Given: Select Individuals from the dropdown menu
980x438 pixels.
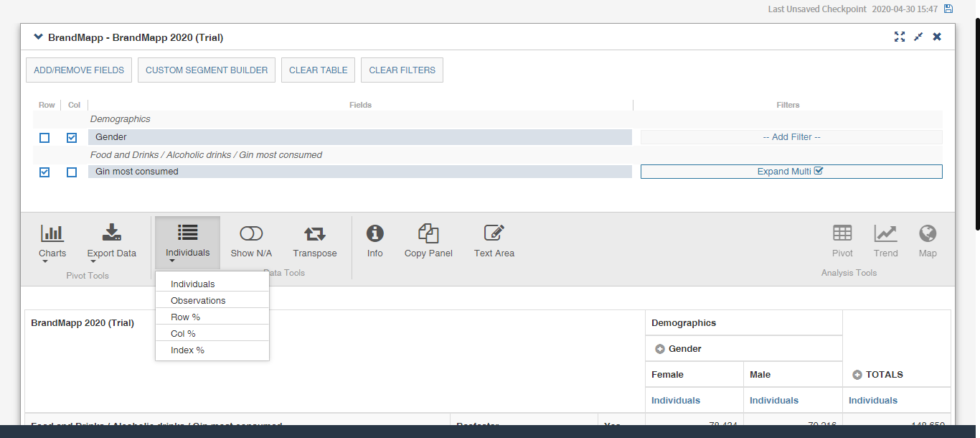Looking at the screenshot, I should pos(212,284).
